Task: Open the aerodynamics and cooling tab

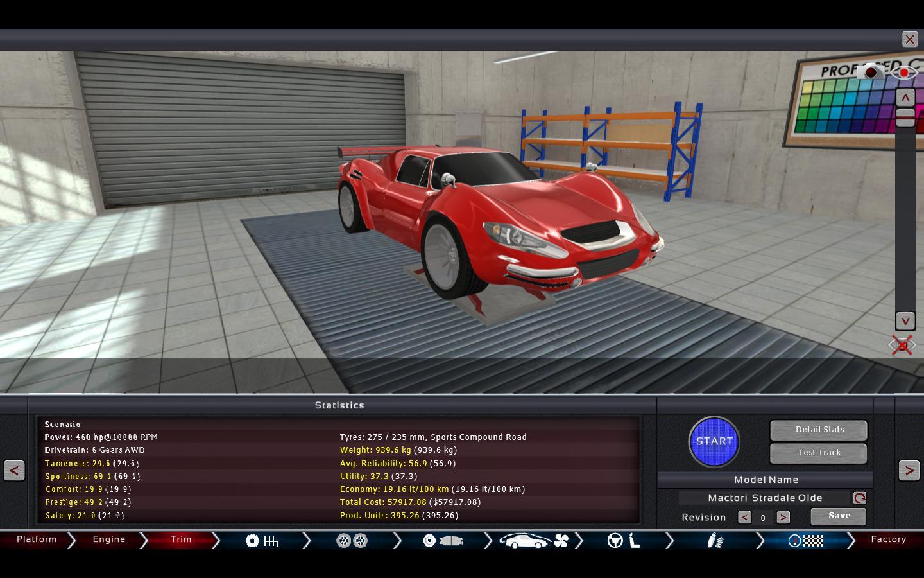Action: (534, 541)
